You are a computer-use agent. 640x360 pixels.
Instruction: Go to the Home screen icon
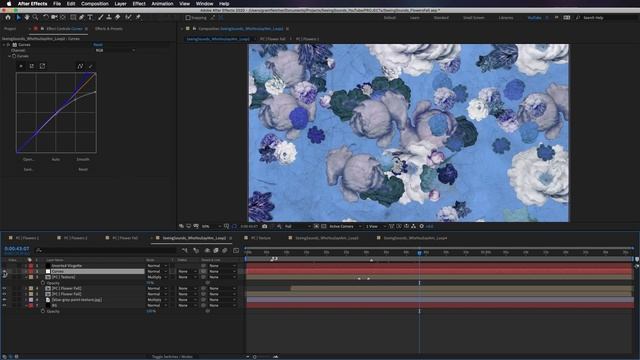click(8, 18)
